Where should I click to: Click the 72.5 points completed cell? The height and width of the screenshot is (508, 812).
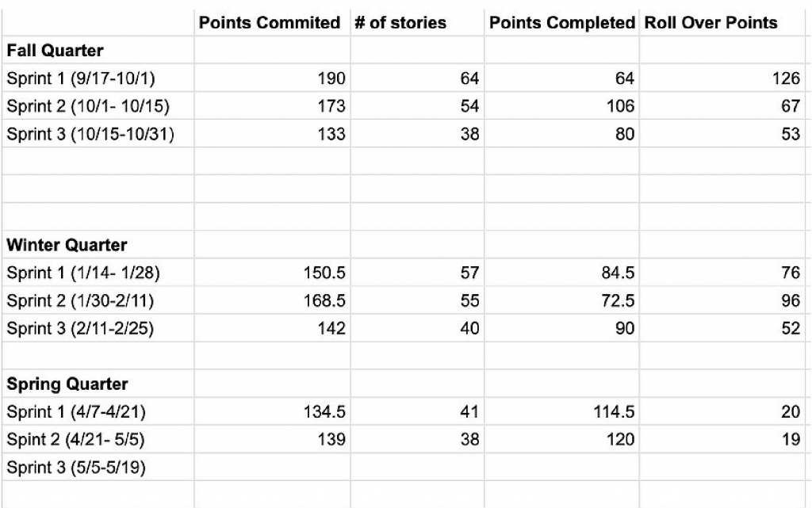tap(562, 300)
